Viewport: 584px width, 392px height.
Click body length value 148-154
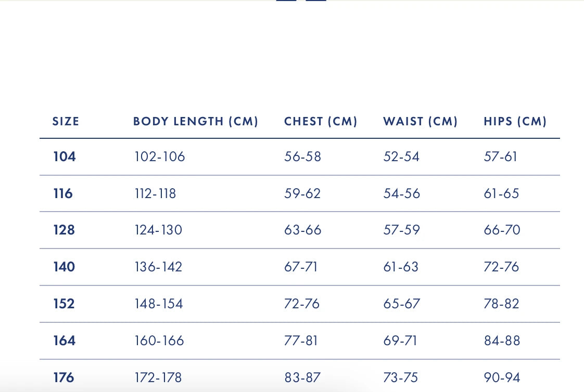[158, 304]
